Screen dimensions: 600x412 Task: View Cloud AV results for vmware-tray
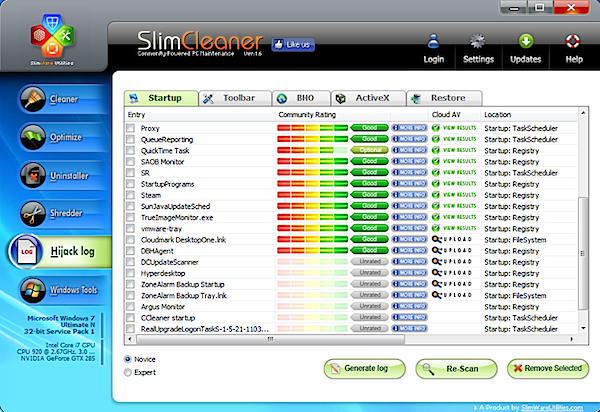pos(454,228)
